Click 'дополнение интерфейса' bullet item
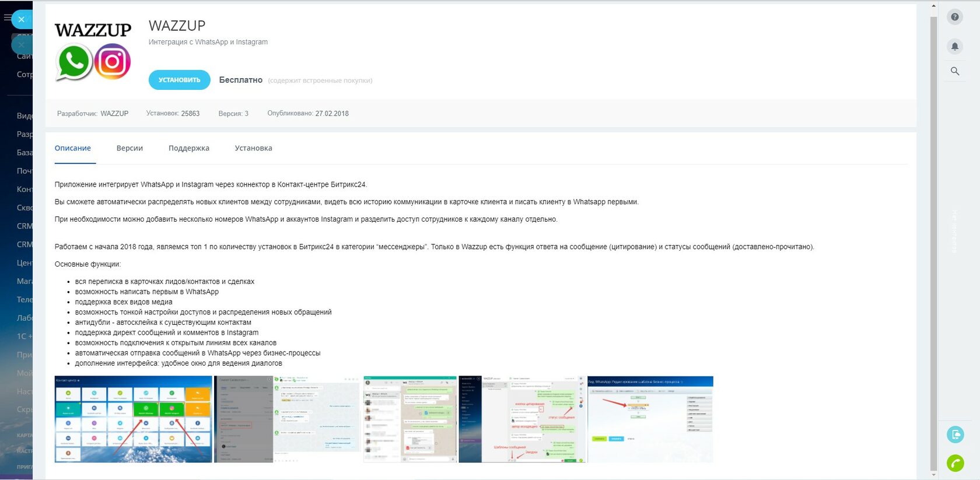980x480 pixels. (x=178, y=363)
